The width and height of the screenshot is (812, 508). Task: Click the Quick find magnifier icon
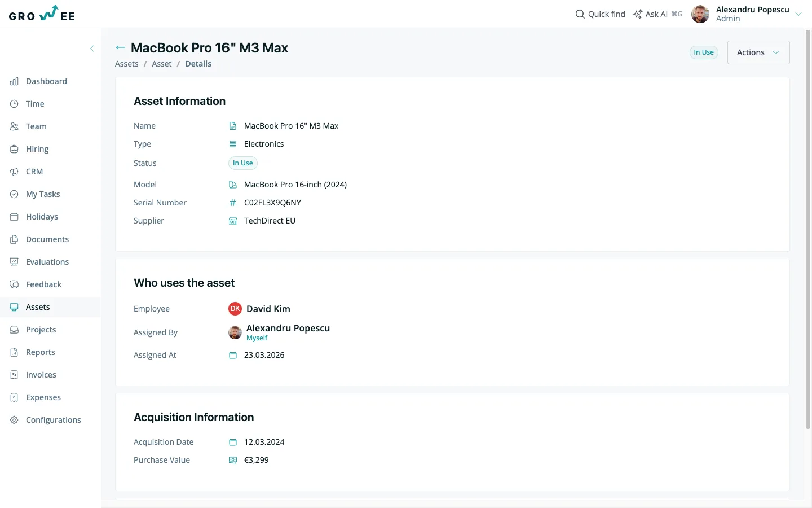(x=580, y=14)
